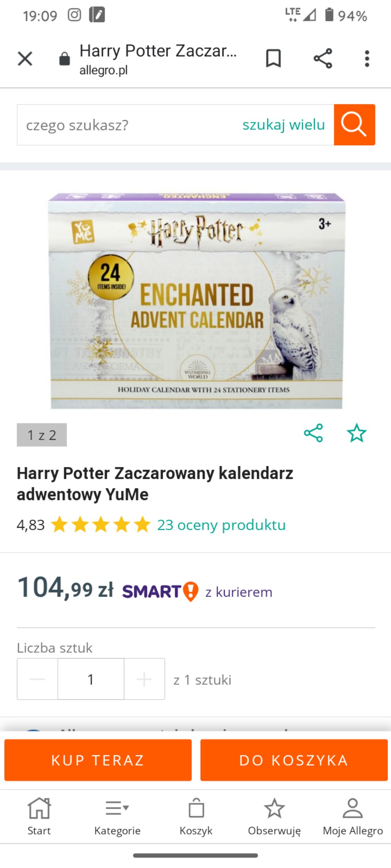Add product to watched with star icon

[357, 433]
